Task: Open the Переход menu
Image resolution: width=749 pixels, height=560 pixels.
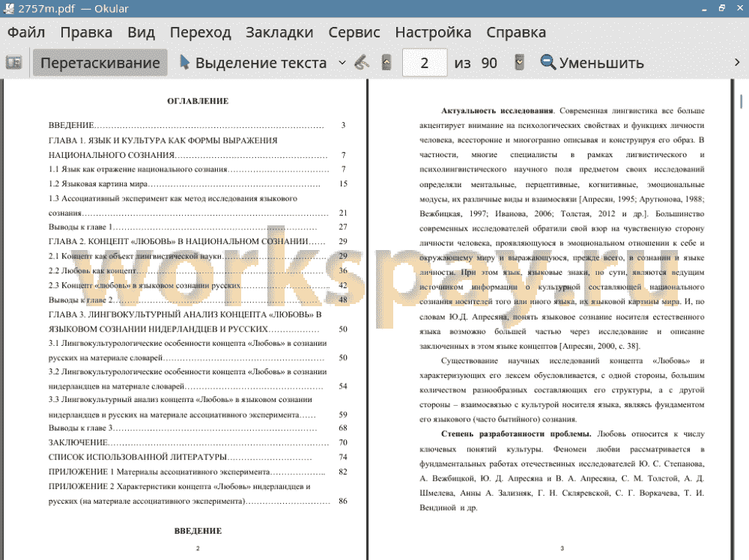Action: point(201,32)
